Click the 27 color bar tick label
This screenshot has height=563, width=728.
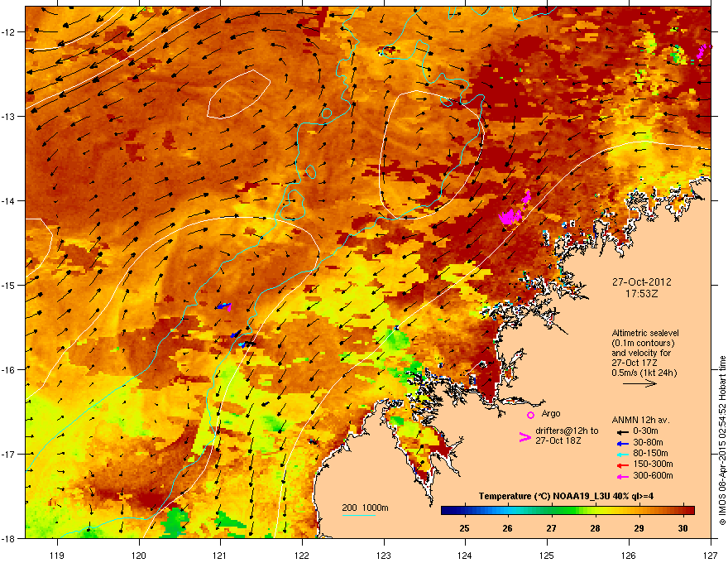tap(551, 528)
